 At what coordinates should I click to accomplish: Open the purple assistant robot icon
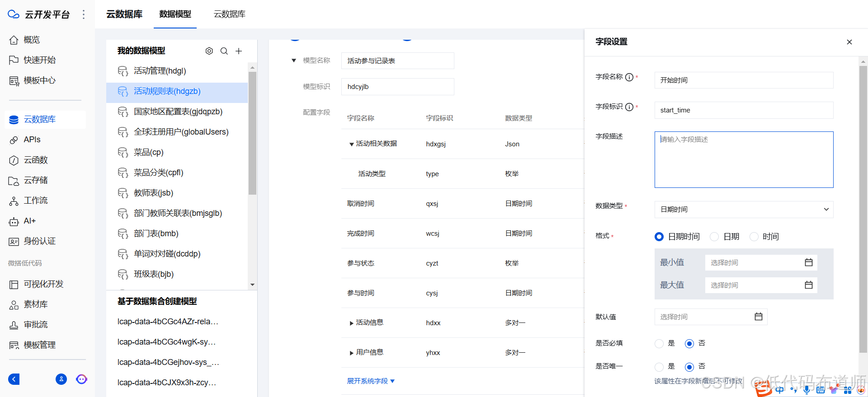[81, 379]
